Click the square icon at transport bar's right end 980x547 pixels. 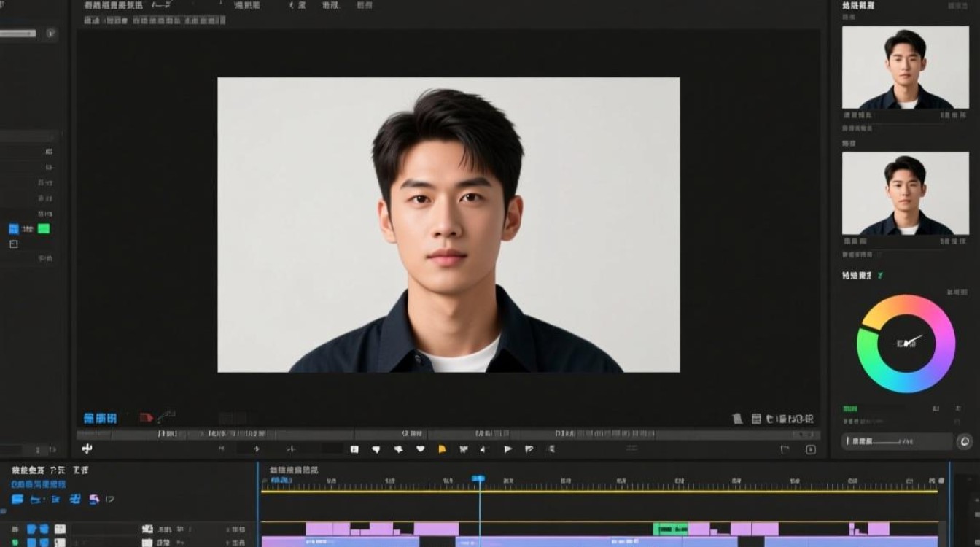[810, 450]
